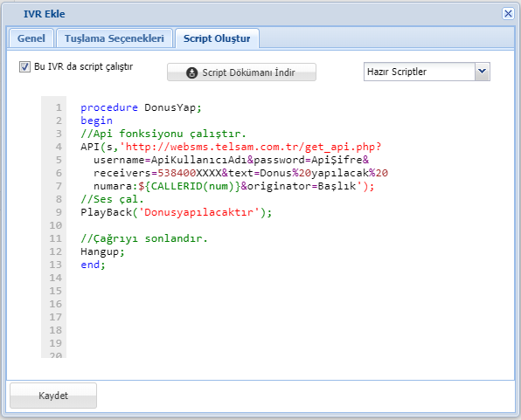Click the '//Api fonksiyonu çalıştır.' comment
Viewport: 521px width, 420px height.
pyautogui.click(x=163, y=134)
